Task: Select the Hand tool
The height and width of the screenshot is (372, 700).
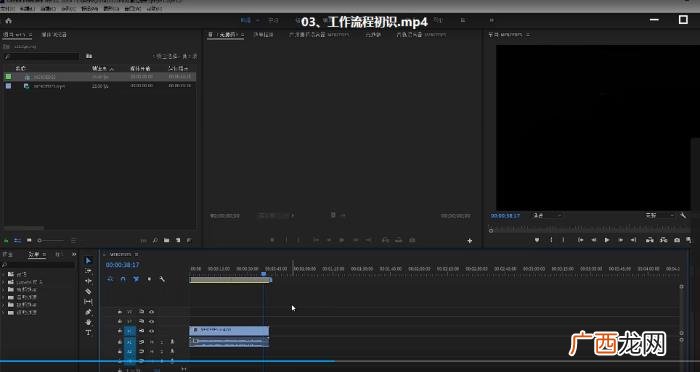Action: pos(88,322)
